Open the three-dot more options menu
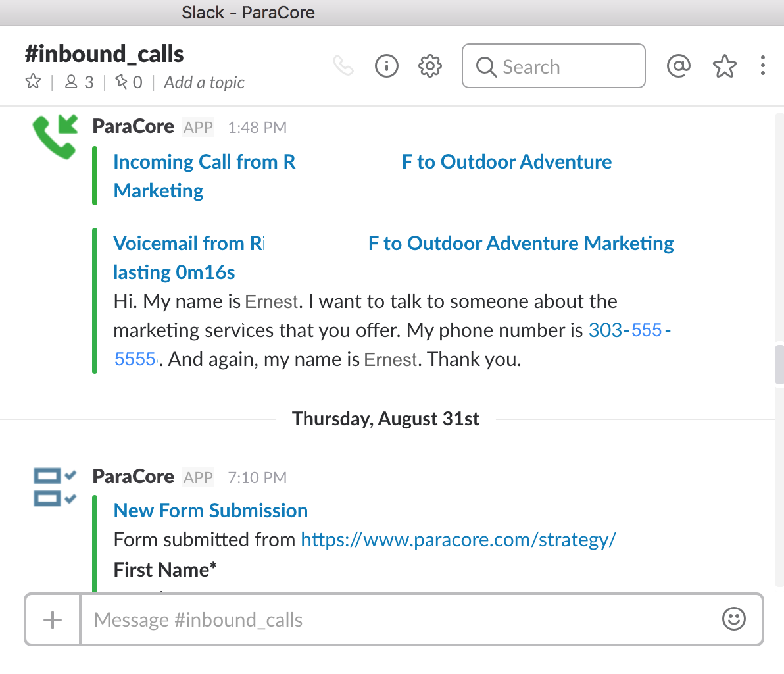Viewport: 784px width, 674px height. 762,66
